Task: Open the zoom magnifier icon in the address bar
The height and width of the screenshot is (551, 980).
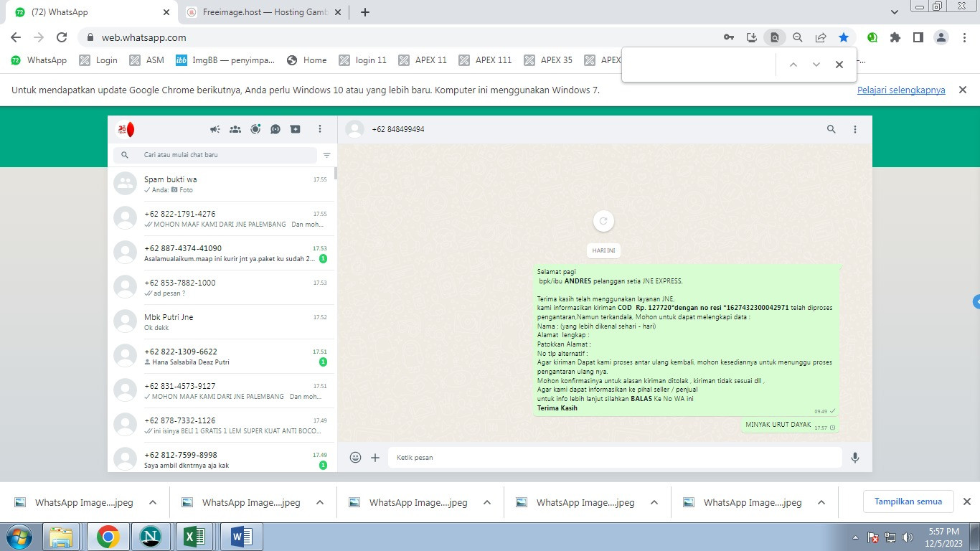Action: [798, 37]
